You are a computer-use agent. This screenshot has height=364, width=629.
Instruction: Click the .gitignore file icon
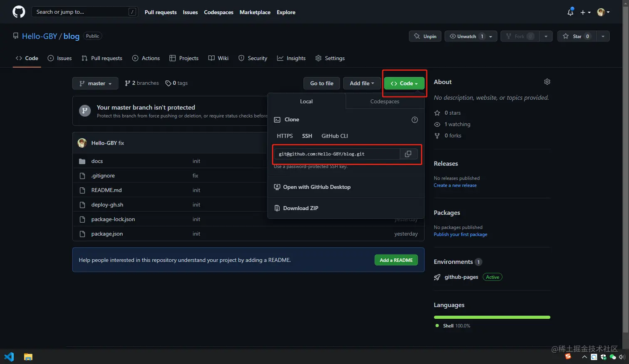[82, 176]
